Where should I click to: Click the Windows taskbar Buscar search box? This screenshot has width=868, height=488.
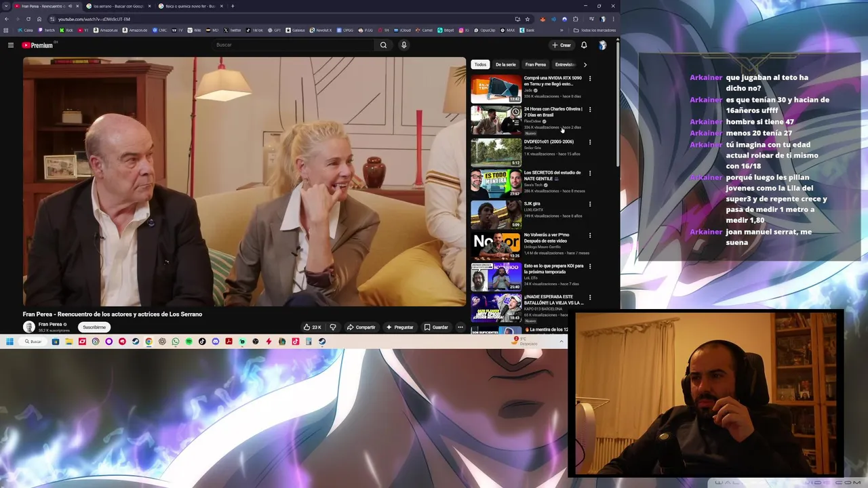[33, 342]
